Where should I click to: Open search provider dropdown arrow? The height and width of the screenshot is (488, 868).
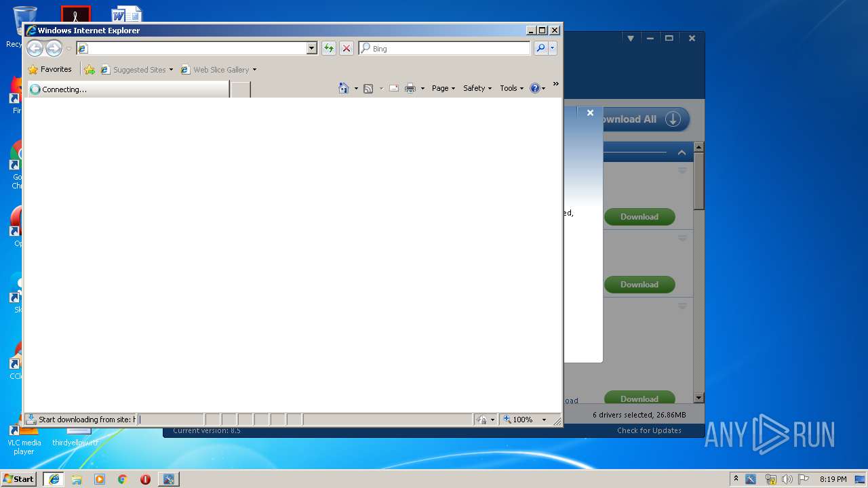point(553,48)
